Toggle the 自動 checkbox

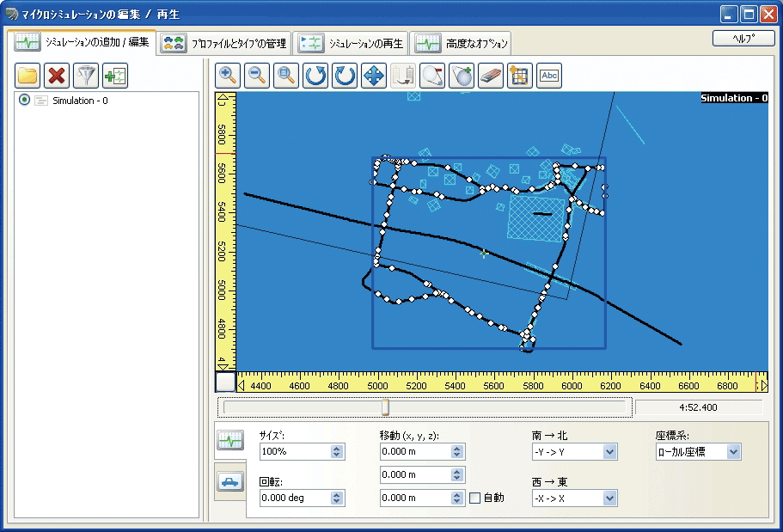click(475, 498)
